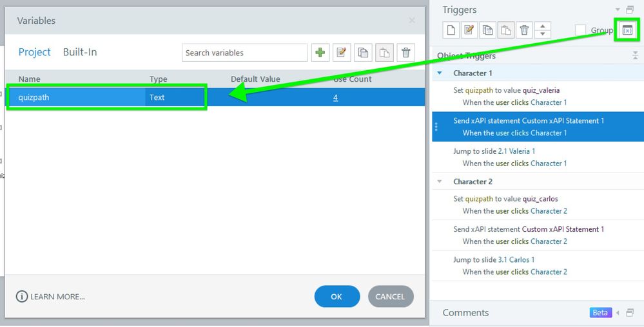Open the Triggers panel options dropdown arrow
The width and height of the screenshot is (644, 327).
pos(618,10)
